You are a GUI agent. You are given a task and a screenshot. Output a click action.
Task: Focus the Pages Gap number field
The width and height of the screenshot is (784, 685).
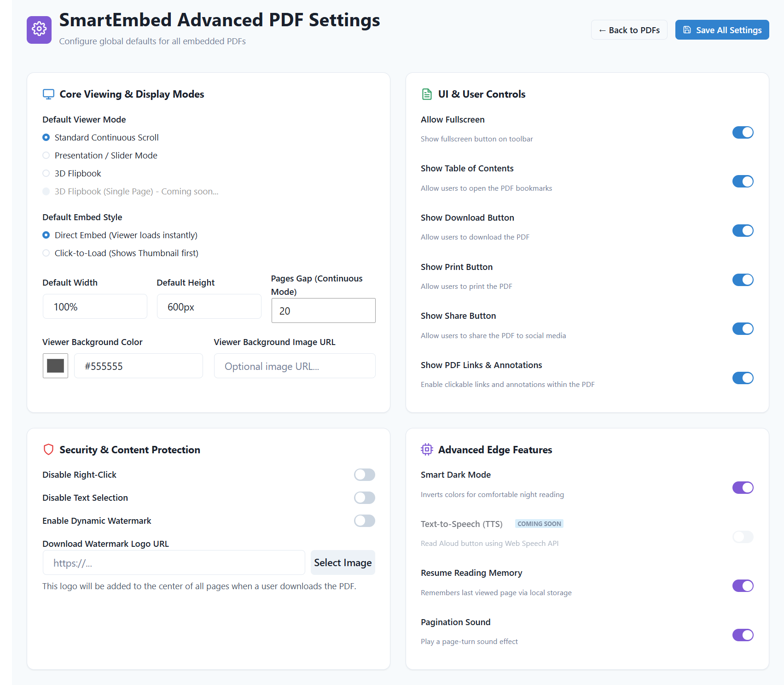(324, 310)
